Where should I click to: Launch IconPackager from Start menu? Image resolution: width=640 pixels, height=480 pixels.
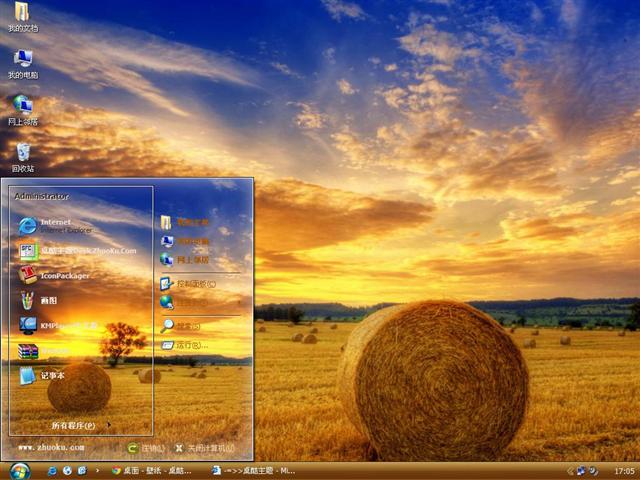point(54,276)
